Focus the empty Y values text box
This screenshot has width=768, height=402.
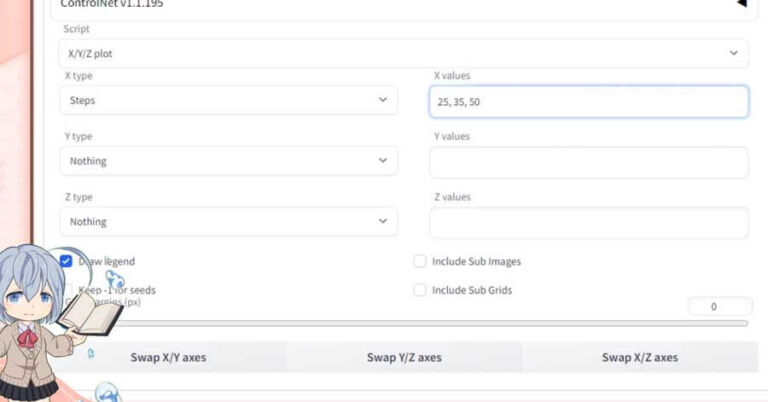click(588, 162)
